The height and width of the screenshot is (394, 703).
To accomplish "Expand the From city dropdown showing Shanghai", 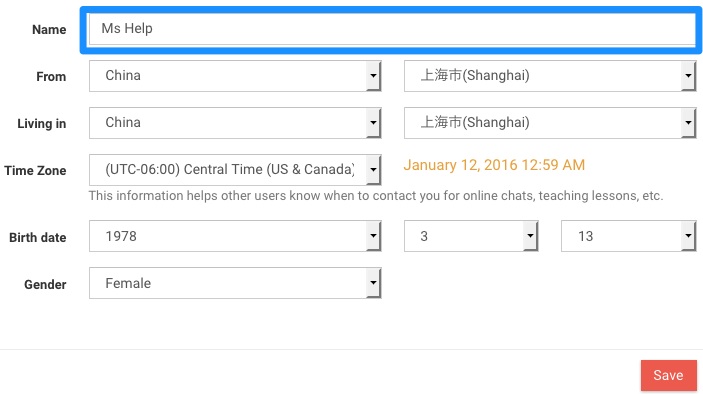I will (550, 76).
